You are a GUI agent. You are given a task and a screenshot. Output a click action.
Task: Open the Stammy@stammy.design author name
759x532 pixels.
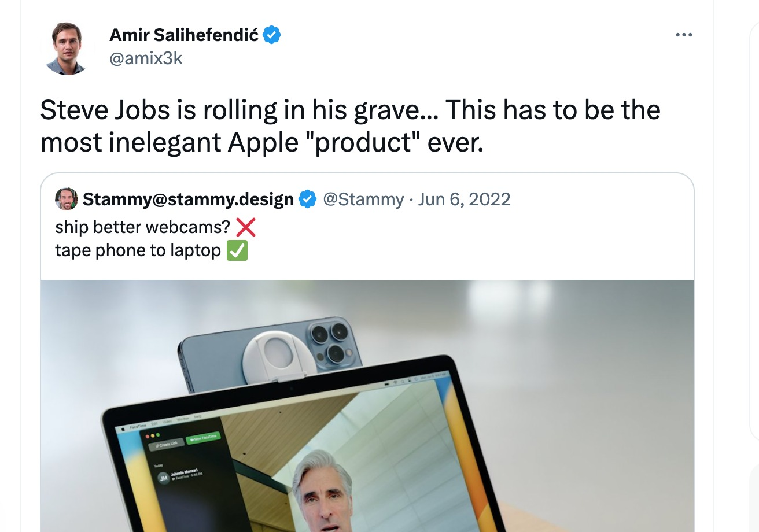pyautogui.click(x=188, y=199)
